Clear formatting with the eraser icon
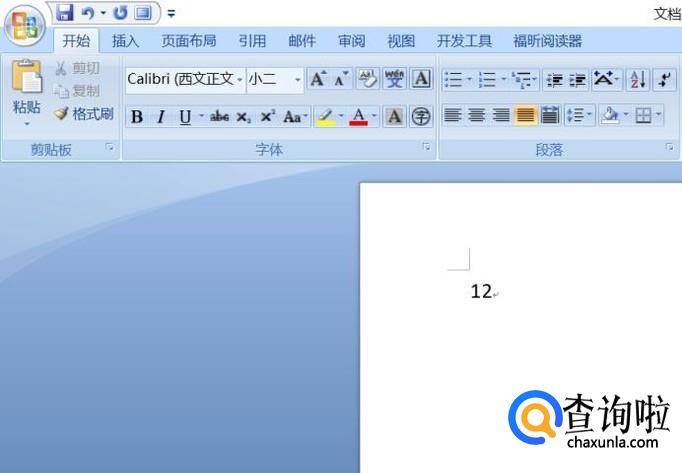This screenshot has width=682, height=473. [368, 79]
